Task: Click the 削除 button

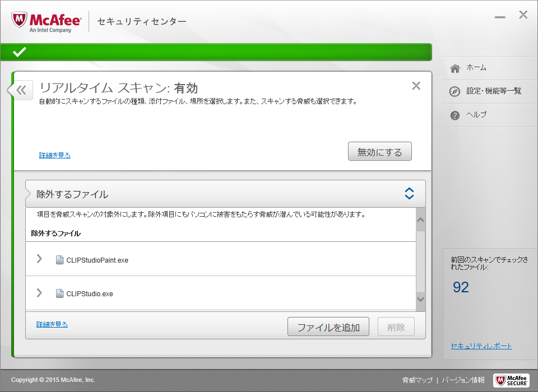Action: tap(396, 326)
